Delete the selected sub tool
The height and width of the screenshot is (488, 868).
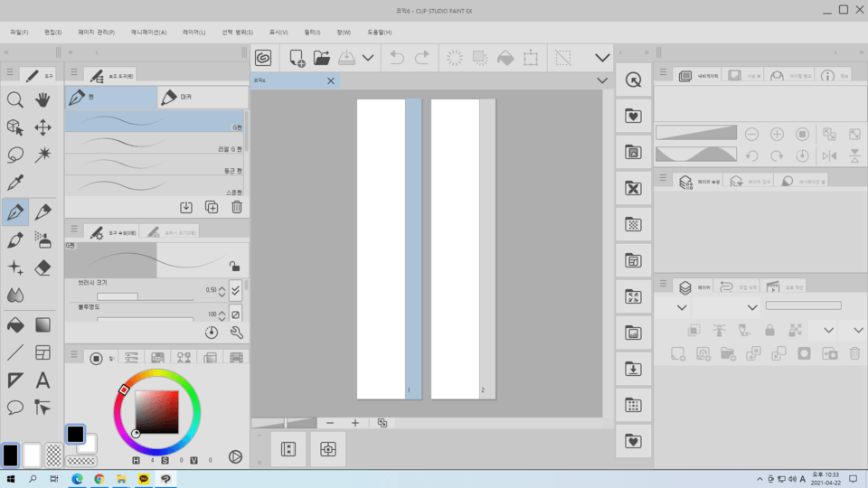tap(237, 207)
